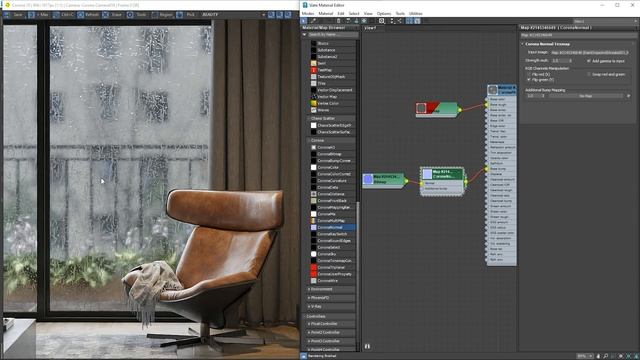Toggle Add gamma to input checkbox
The image size is (640, 360).
(589, 61)
